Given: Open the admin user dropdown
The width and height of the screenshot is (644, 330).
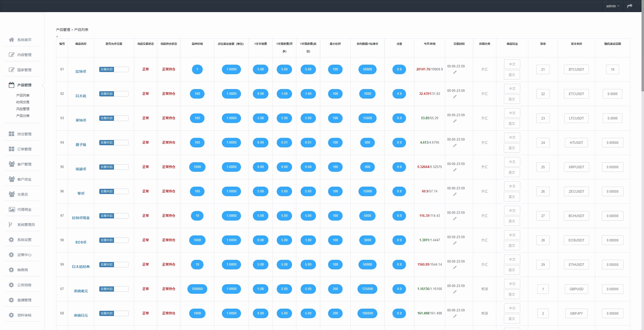Looking at the screenshot, I should coord(612,6).
